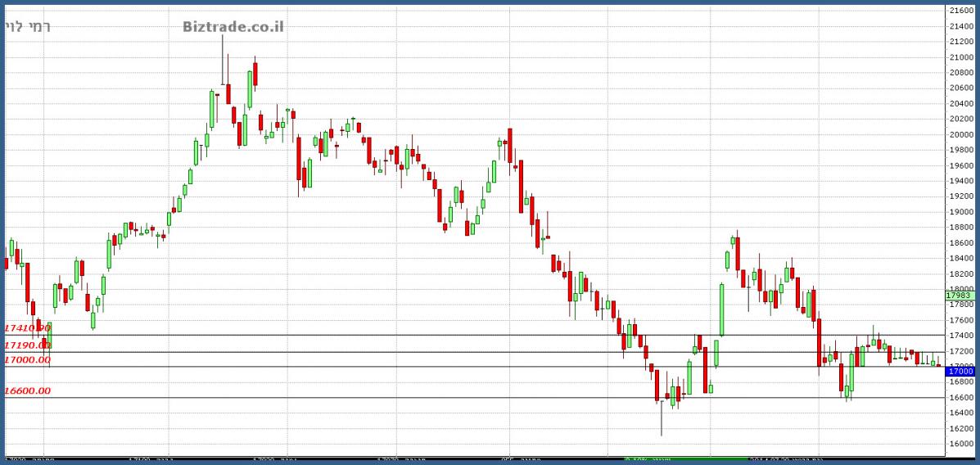
Task: Select the 17190.00 price level label
Action: pyautogui.click(x=27, y=345)
